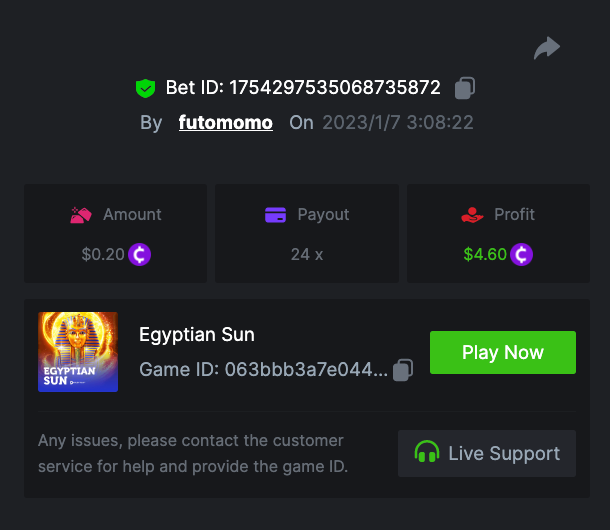Image resolution: width=610 pixels, height=530 pixels.
Task: Select the Bet ID number text
Action: coord(335,88)
